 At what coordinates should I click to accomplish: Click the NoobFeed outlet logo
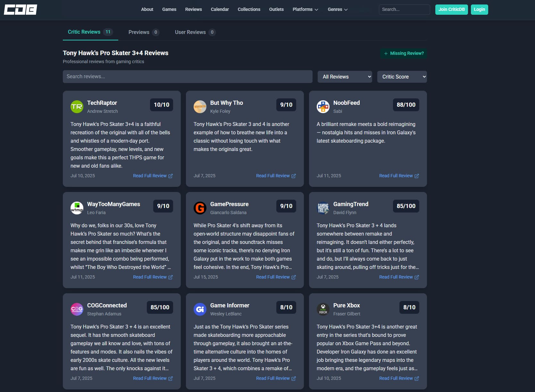[323, 107]
